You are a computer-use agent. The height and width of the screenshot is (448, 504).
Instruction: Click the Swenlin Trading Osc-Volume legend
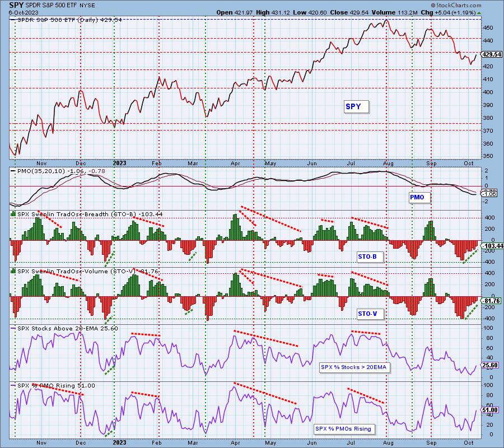pos(85,271)
